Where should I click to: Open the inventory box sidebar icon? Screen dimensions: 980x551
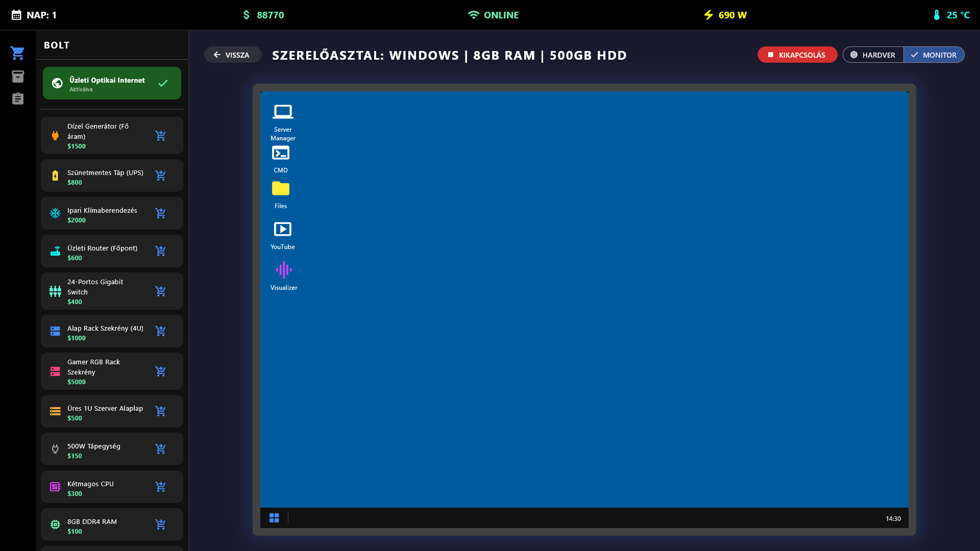pyautogui.click(x=18, y=77)
